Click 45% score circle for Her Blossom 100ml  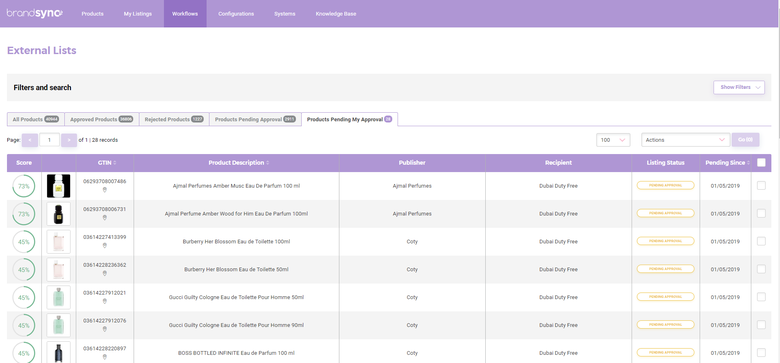click(x=24, y=242)
